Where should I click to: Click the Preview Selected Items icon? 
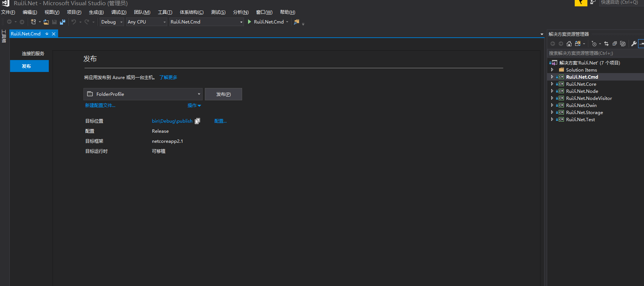point(641,44)
